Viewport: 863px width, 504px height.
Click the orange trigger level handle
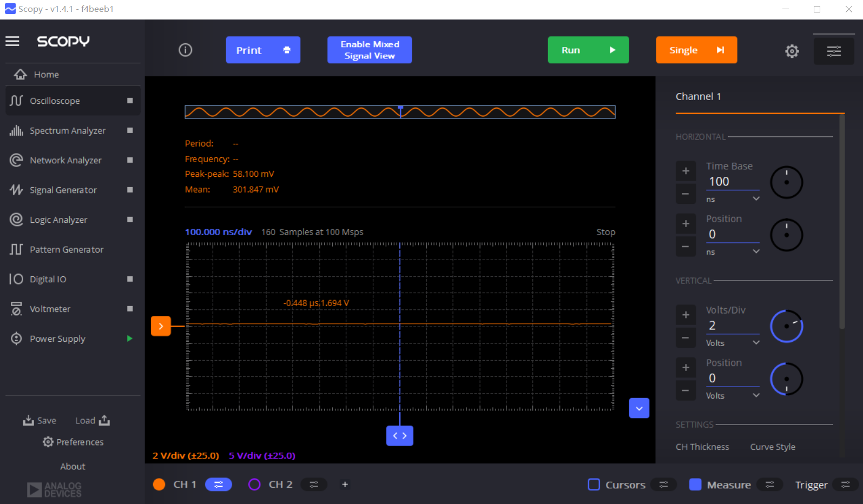(161, 326)
